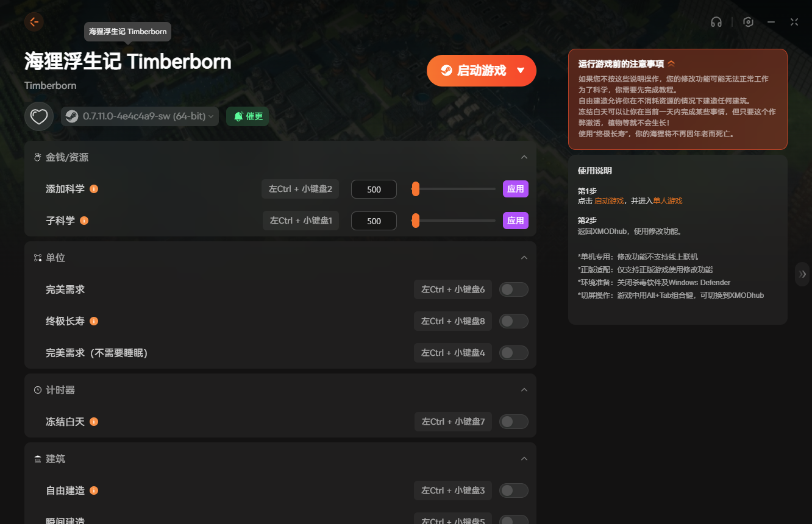
Task: Click the 催更 notification button
Action: tap(248, 116)
